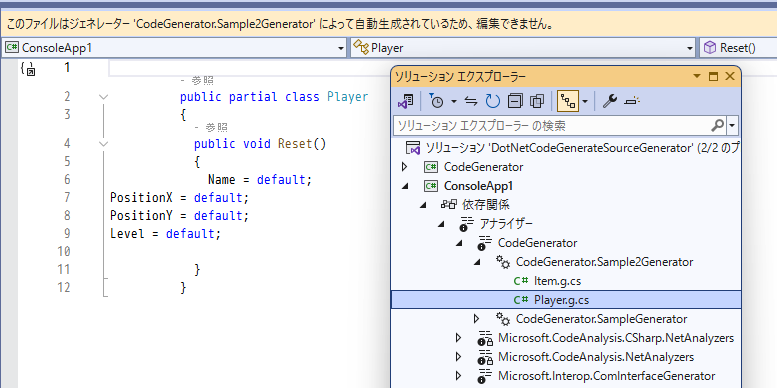This screenshot has height=388, width=777.
Task: Open the Reset() member dropdown
Action: tap(738, 48)
